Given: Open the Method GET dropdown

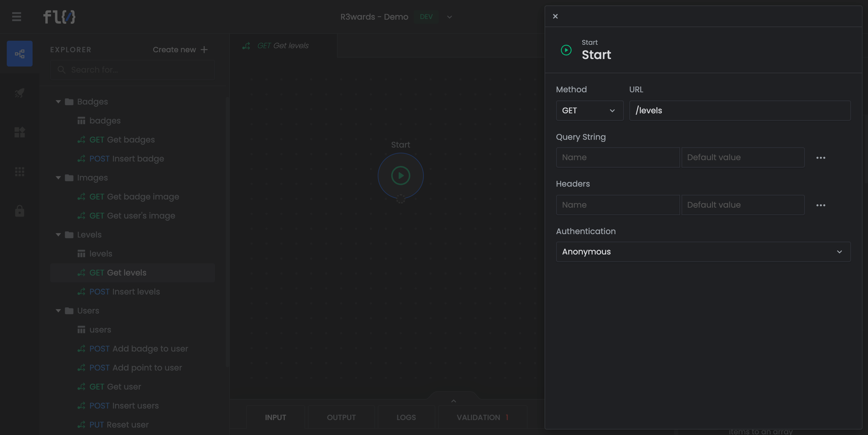Looking at the screenshot, I should [589, 111].
